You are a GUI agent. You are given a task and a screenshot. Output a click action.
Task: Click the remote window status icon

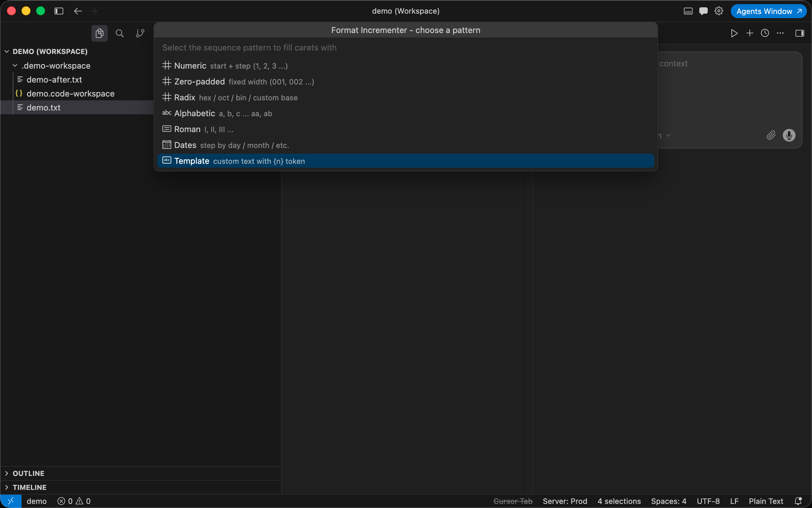(x=11, y=501)
